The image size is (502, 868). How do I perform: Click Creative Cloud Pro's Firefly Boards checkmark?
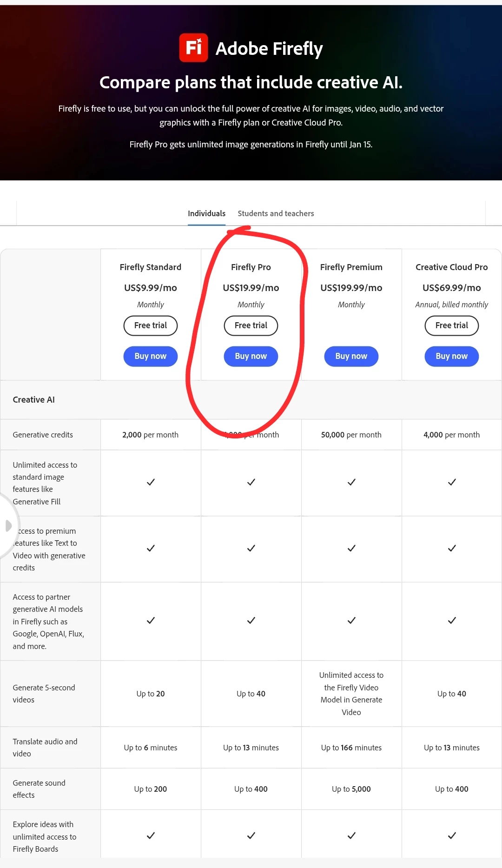452,835
